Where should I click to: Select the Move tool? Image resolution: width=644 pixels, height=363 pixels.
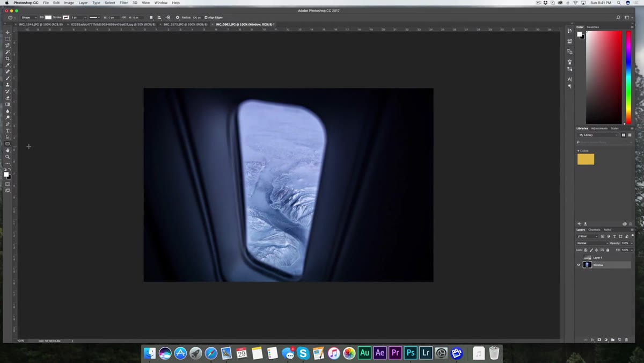tap(8, 32)
